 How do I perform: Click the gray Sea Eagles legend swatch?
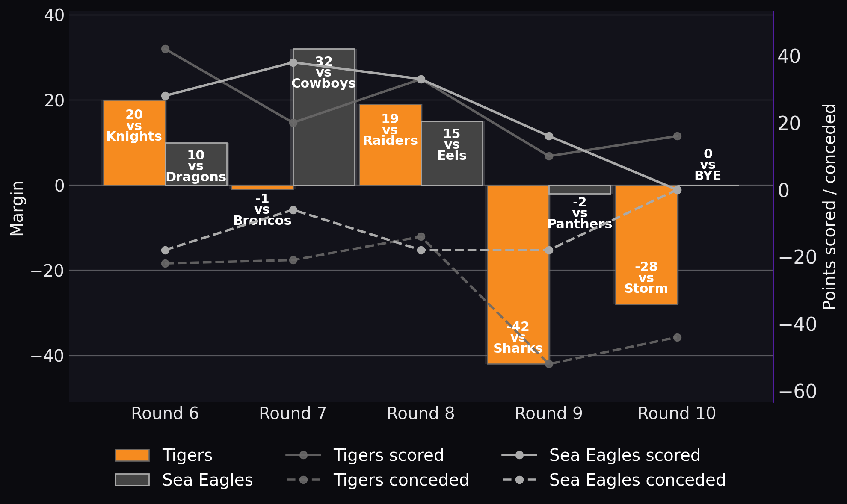(x=132, y=480)
